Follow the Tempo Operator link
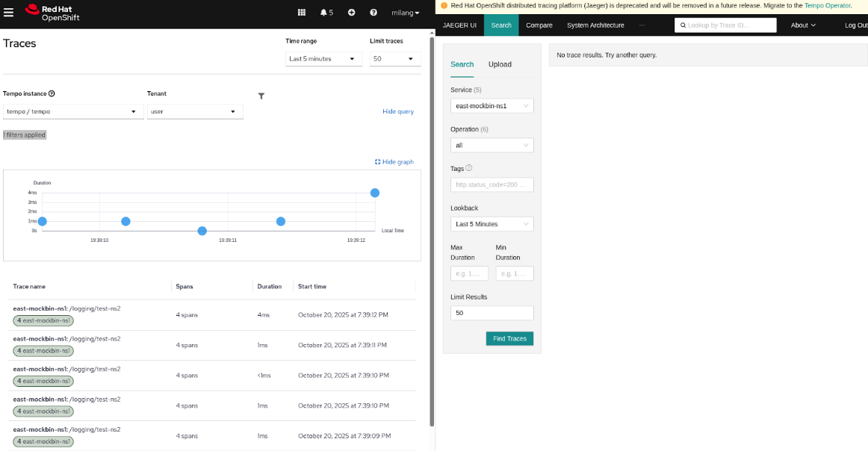Image resolution: width=868 pixels, height=451 pixels. [827, 5]
